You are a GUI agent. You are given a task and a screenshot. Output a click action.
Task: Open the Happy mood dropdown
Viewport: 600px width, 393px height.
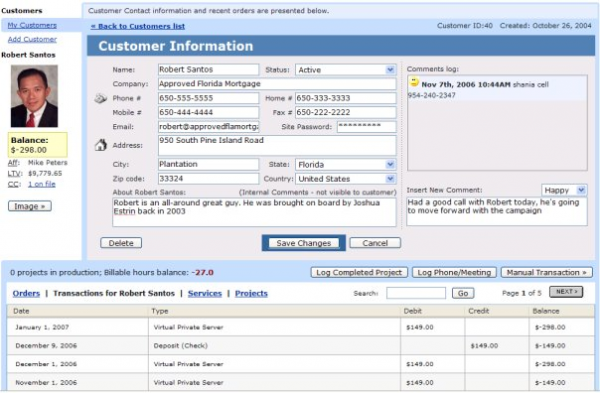[x=564, y=190]
